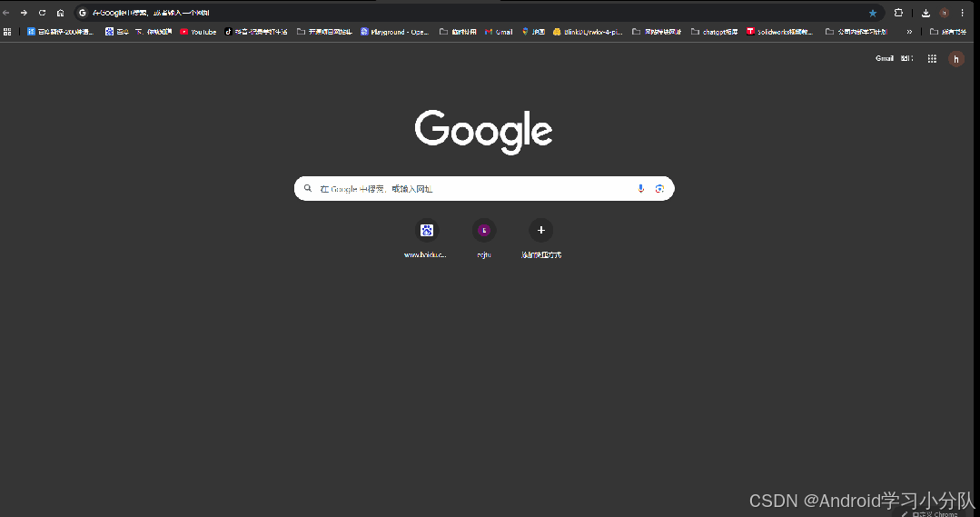The width and height of the screenshot is (980, 517).
Task: Click the Chrome address bar
Action: tap(478, 13)
